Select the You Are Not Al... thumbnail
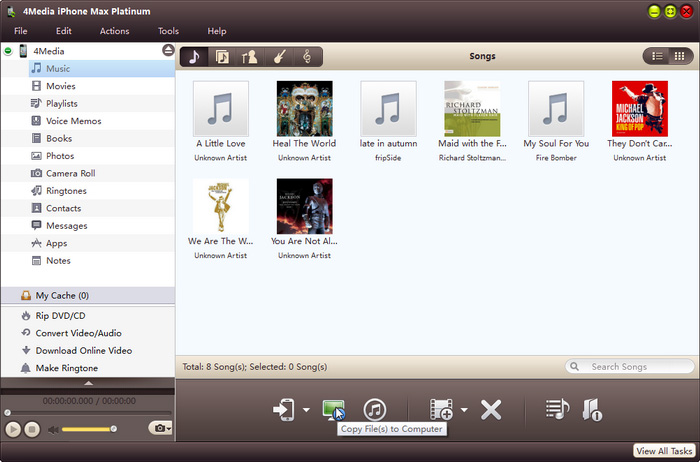This screenshot has width=700, height=462. point(304,206)
